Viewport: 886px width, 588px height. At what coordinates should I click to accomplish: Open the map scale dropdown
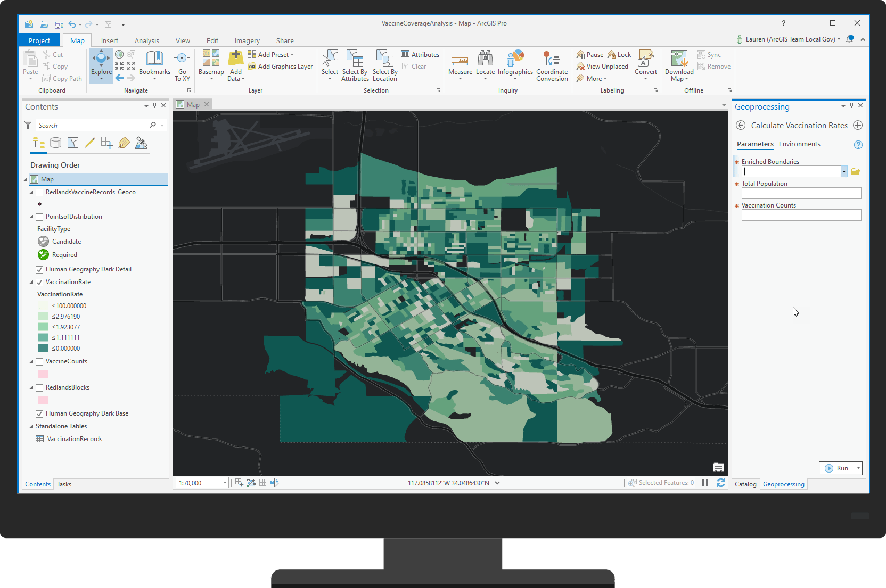(225, 483)
